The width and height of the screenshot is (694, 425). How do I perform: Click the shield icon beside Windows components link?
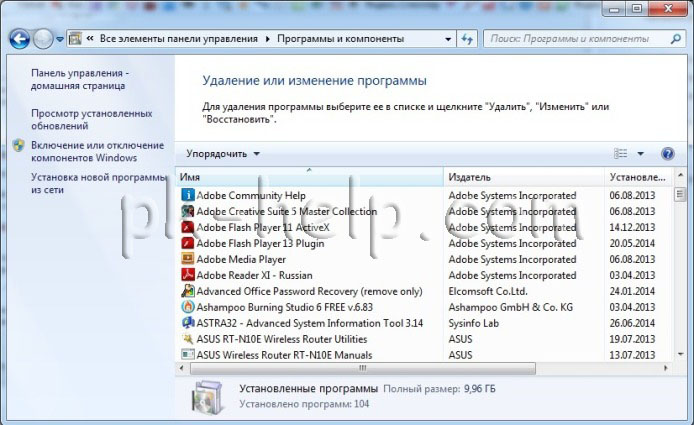[x=19, y=146]
